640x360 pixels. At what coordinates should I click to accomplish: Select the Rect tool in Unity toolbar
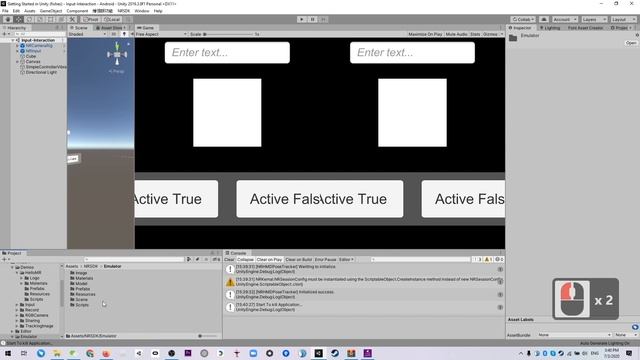pos(50,19)
